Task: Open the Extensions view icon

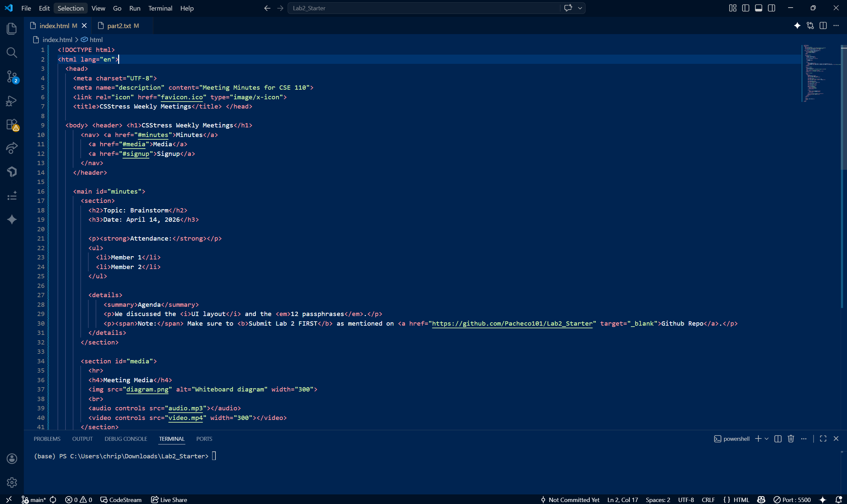Action: [12, 124]
